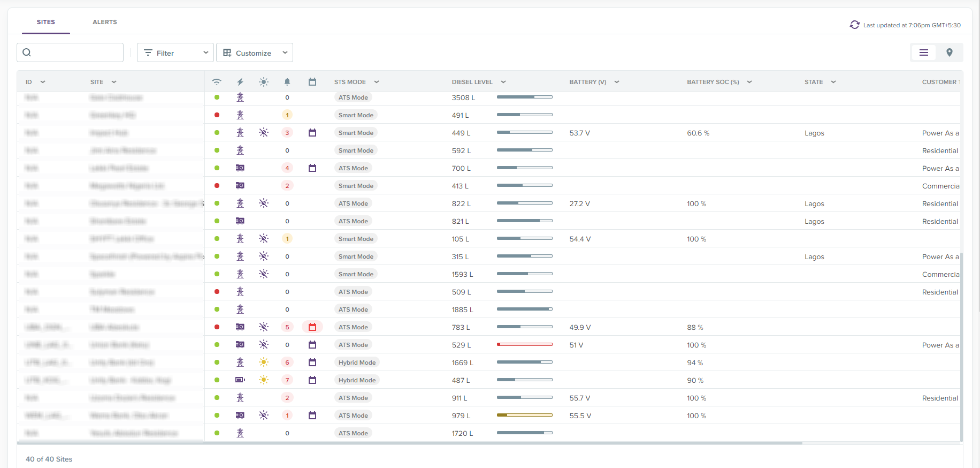Click generator icon in 413 L row
The width and height of the screenshot is (980, 468).
click(240, 186)
